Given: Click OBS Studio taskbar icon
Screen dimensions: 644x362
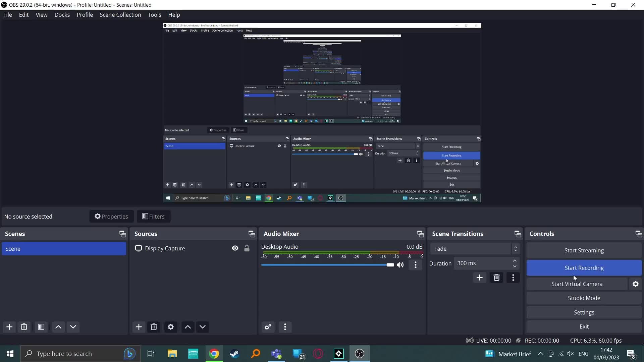Looking at the screenshot, I should click(x=359, y=353).
